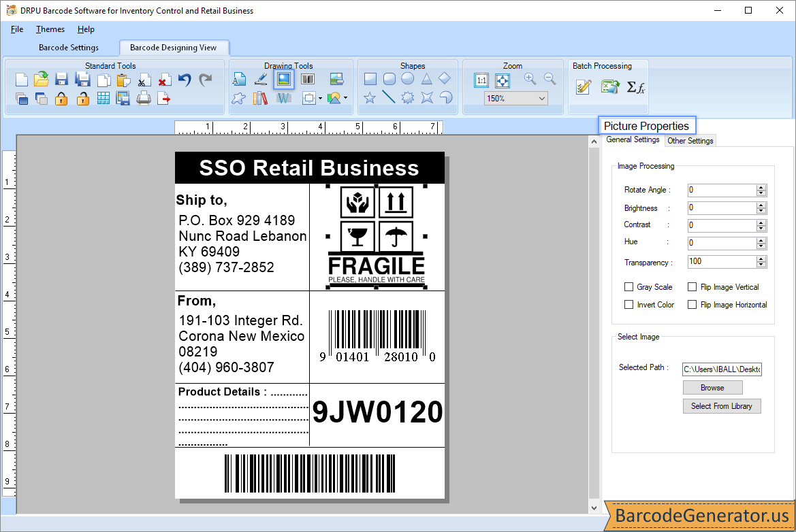Decrease Brightness with down arrow
Image resolution: width=796 pixels, height=532 pixels.
[761, 211]
